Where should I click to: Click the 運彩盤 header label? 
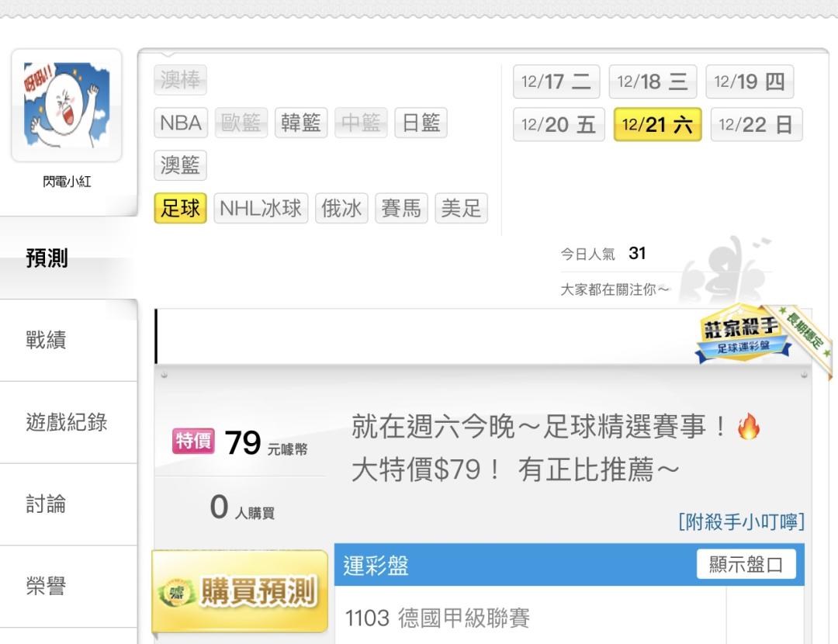coord(376,566)
